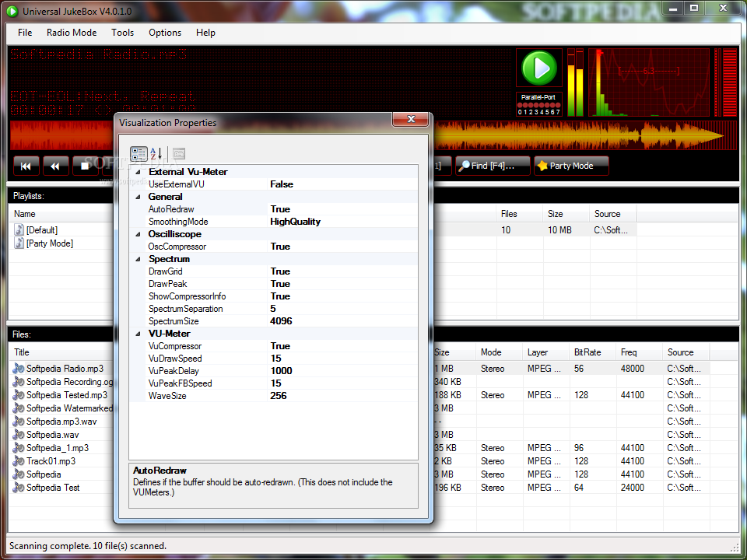The width and height of the screenshot is (747, 560).
Task: Click the previous track button
Action: (26, 166)
